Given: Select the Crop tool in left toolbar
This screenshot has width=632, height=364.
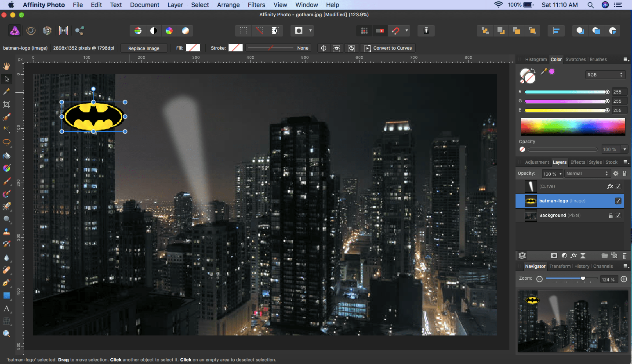Looking at the screenshot, I should coord(7,105).
